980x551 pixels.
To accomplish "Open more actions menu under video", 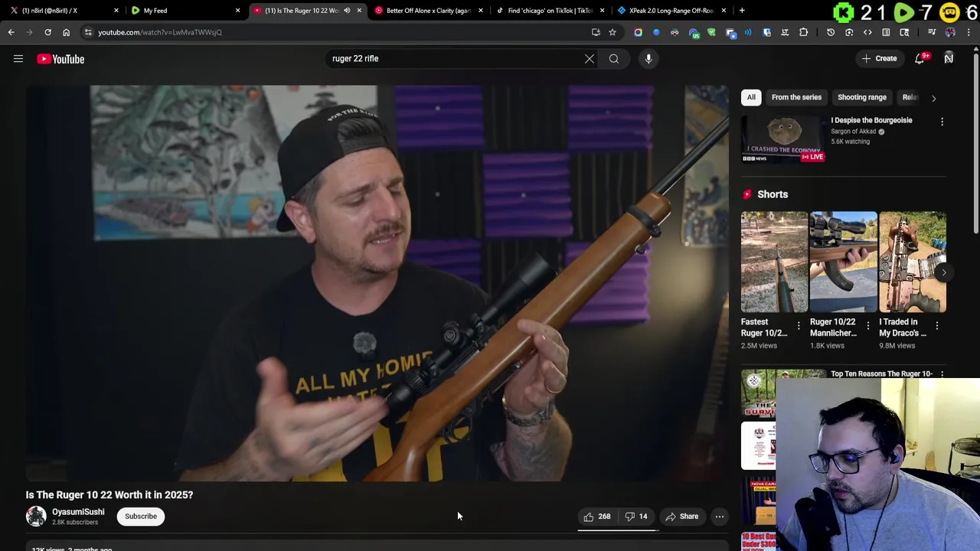I will click(720, 517).
